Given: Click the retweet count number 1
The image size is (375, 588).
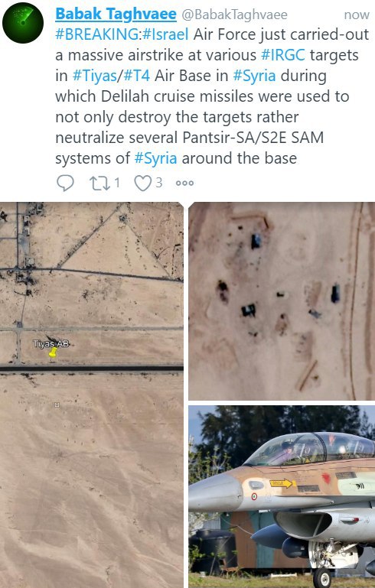Looking at the screenshot, I should click(117, 183).
